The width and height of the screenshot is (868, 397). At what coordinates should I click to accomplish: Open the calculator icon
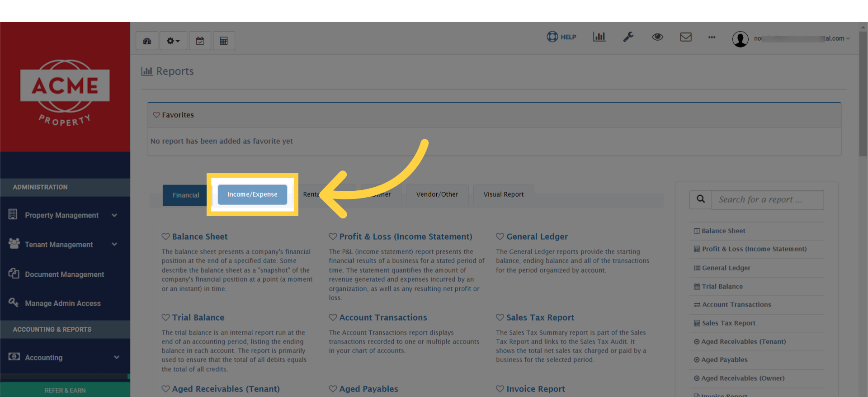coord(224,41)
